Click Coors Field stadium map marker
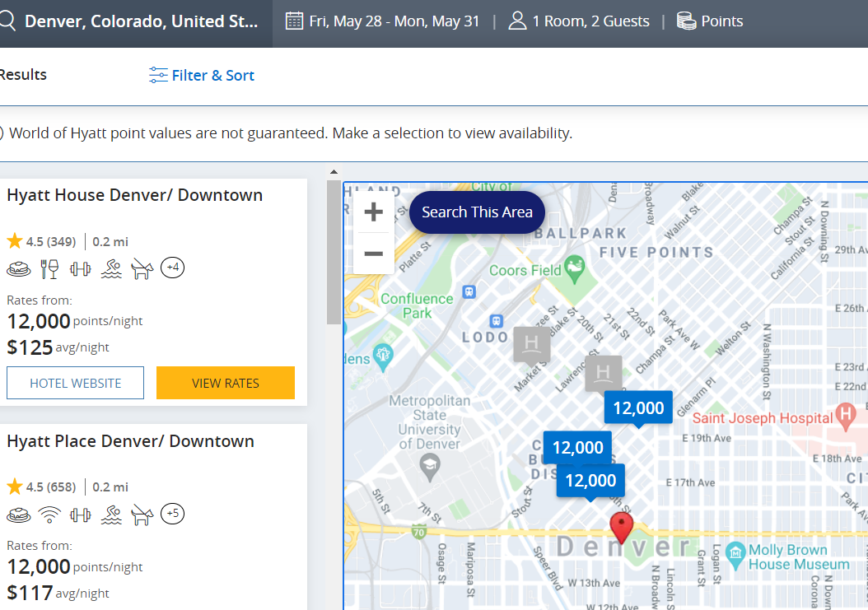This screenshot has width=868, height=610. point(575,268)
